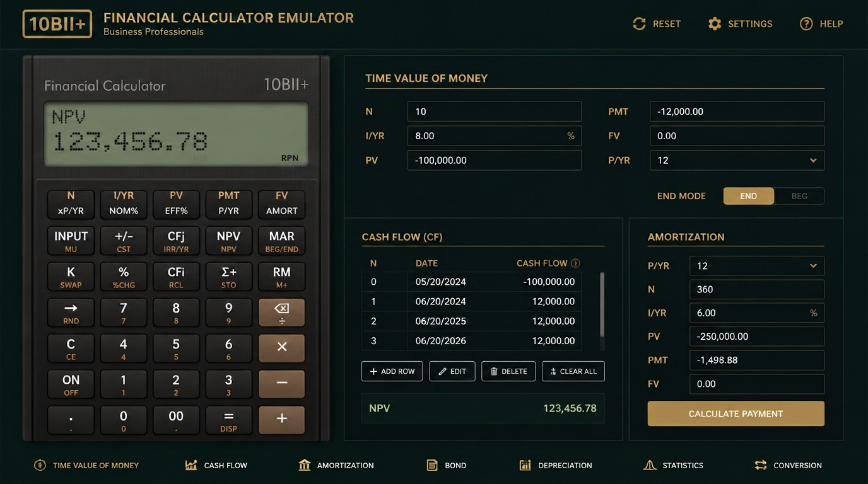This screenshot has width=868, height=484.
Task: Tap the multiply key on the calculator
Action: point(281,348)
